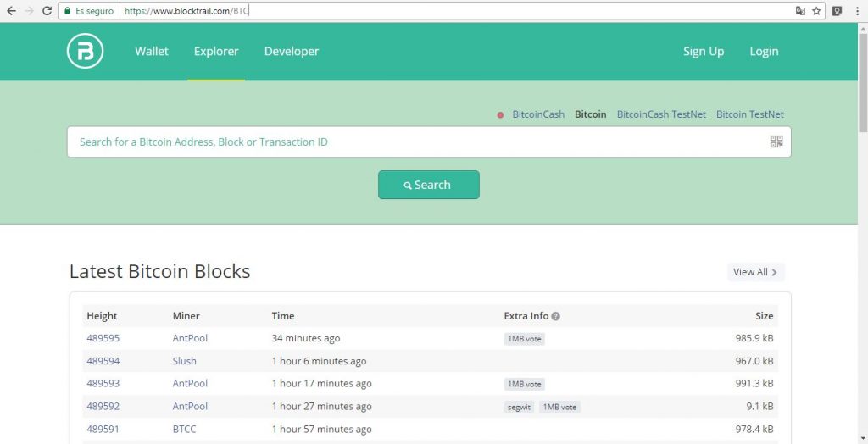Open block height 489595
Screen dimensions: 868x444
103,338
